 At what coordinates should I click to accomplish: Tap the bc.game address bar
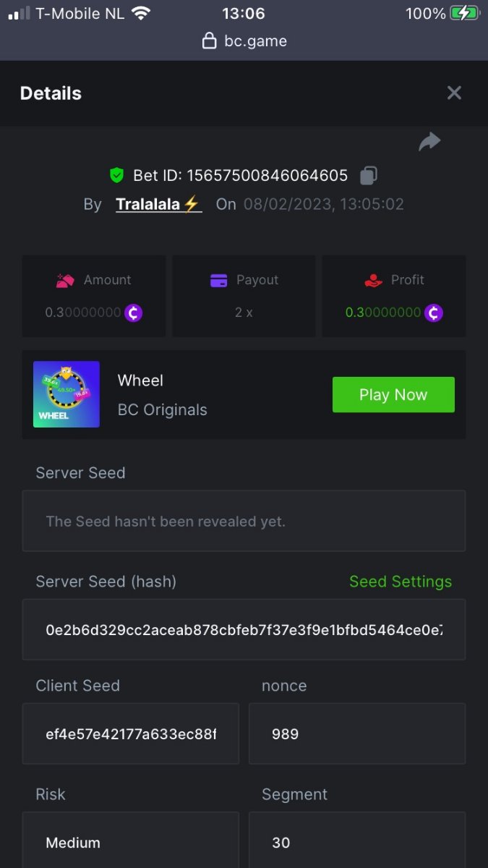(x=244, y=41)
